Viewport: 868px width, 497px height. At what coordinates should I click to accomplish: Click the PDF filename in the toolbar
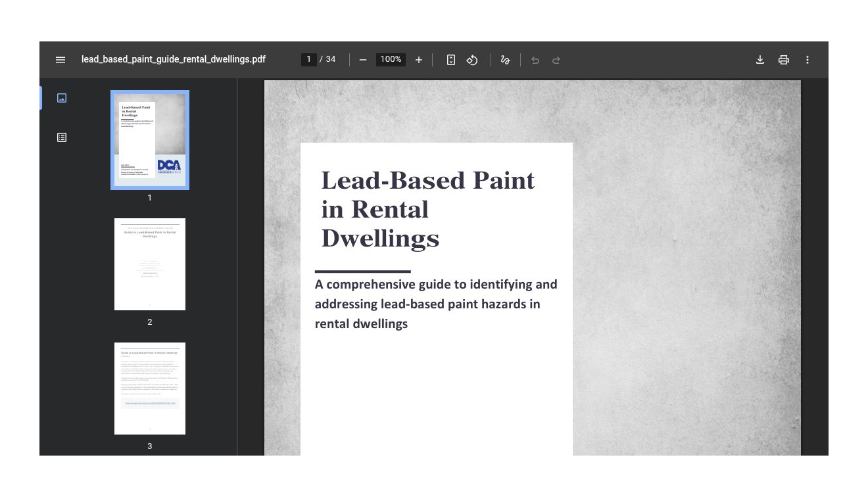174,59
